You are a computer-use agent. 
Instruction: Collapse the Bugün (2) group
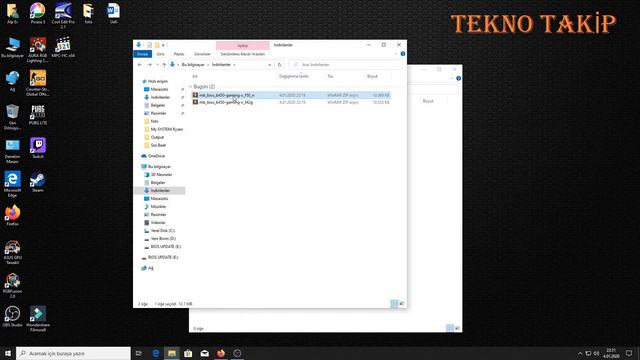[191, 87]
